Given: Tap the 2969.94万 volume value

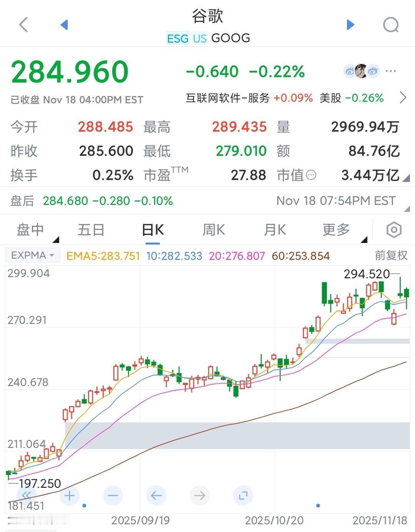Looking at the screenshot, I should [365, 127].
